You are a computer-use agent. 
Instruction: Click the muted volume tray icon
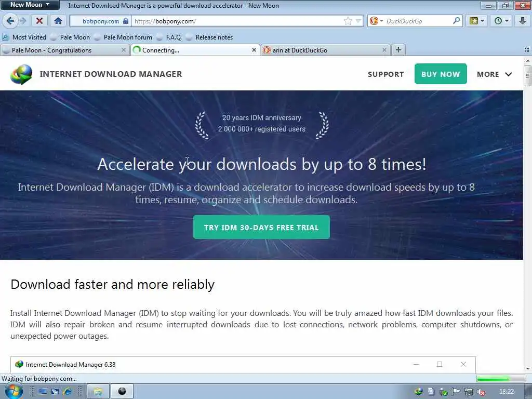[x=481, y=392]
